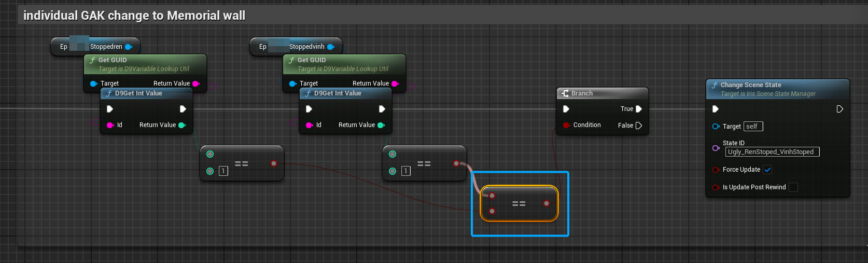Click the Id pin of the D9Get Int Value node under Stoppedvinh

point(310,125)
